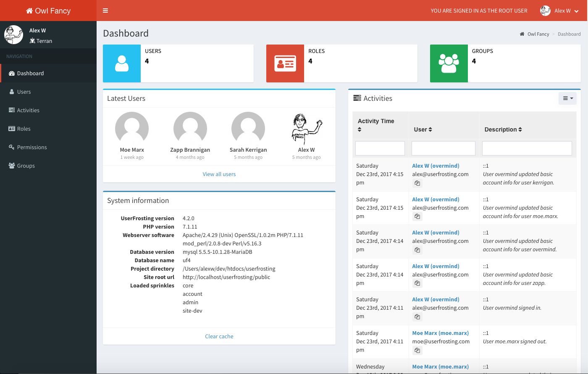Click the green group icon on the GROUPS card
Viewport: 588px width, 374px height.
[x=449, y=63]
